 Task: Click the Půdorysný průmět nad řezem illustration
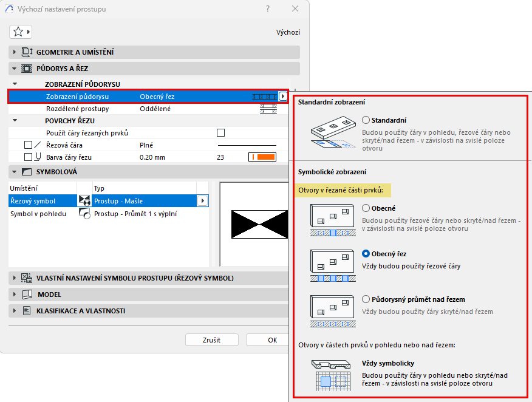point(333,311)
